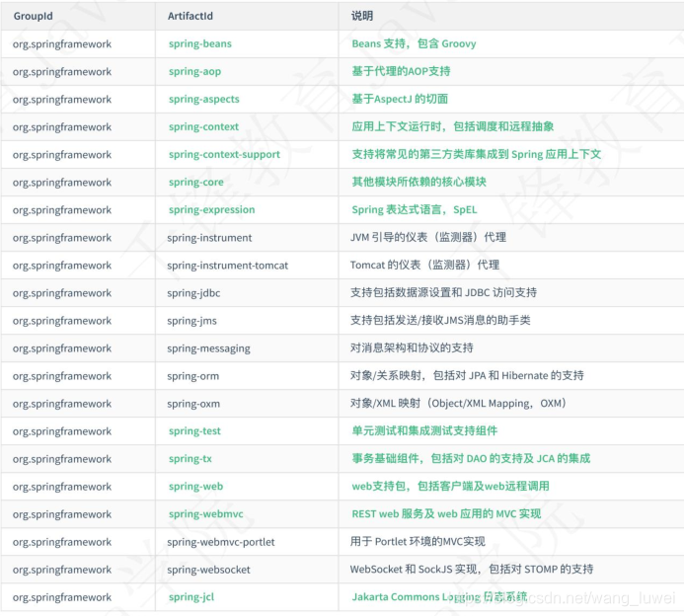
Task: Click description 'Jakarta Commons Logging 日志系统'
Action: coord(440,597)
